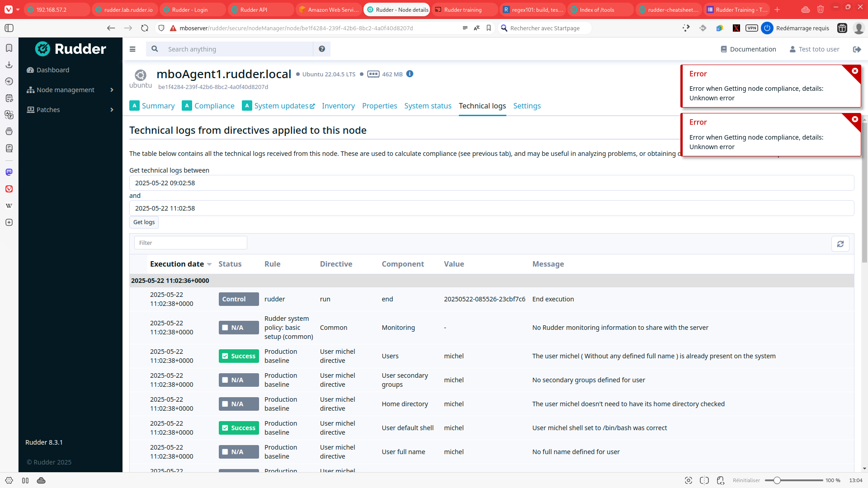Reload the current page
This screenshot has width=868, height=488.
[x=145, y=28]
